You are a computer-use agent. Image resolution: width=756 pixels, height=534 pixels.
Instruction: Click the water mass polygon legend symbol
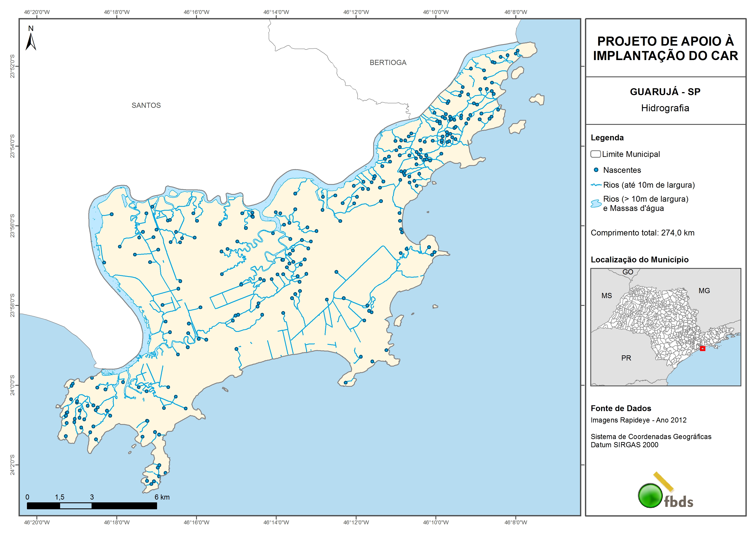(596, 204)
